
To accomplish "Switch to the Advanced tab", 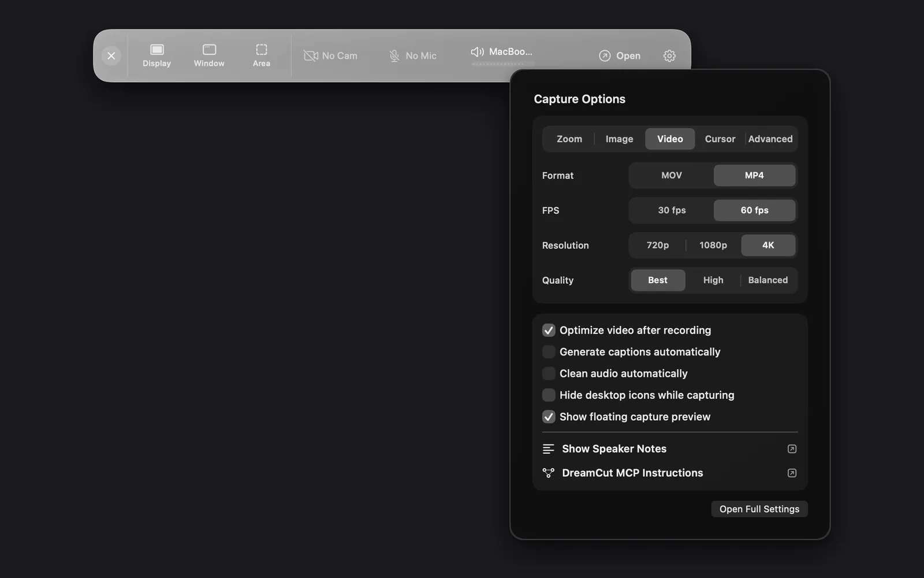I will point(770,139).
